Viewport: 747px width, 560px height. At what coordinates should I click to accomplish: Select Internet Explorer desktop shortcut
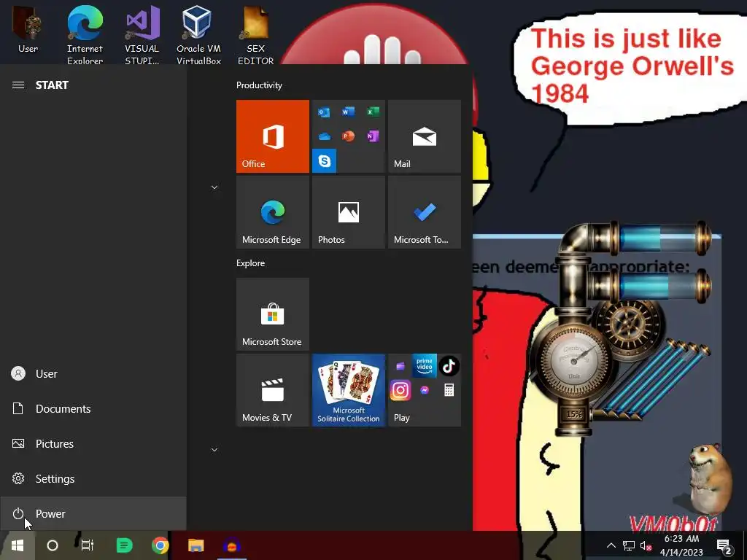[x=85, y=34]
